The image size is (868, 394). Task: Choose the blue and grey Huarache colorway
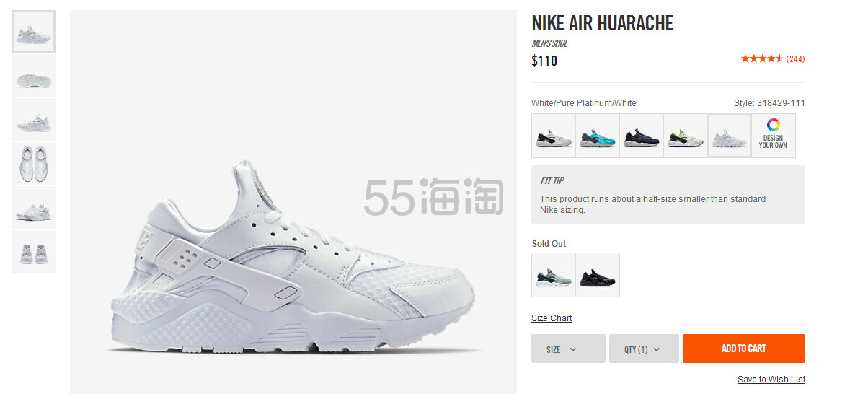coord(598,136)
